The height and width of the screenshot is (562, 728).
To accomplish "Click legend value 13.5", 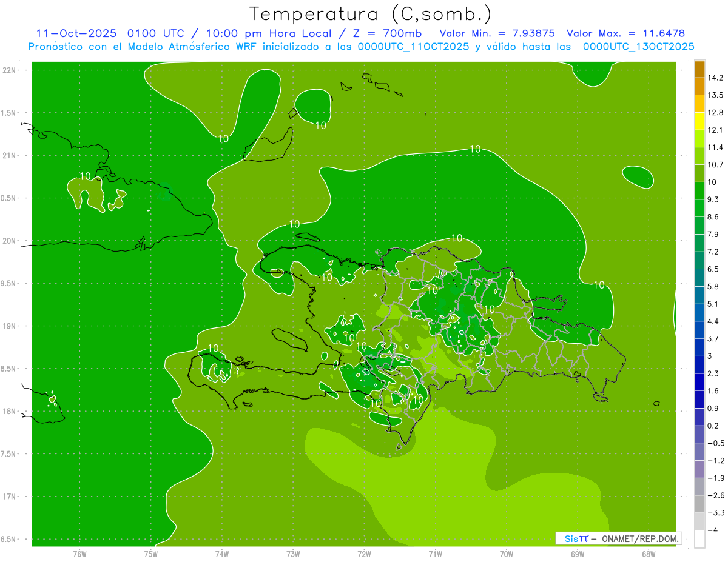I will click(715, 95).
